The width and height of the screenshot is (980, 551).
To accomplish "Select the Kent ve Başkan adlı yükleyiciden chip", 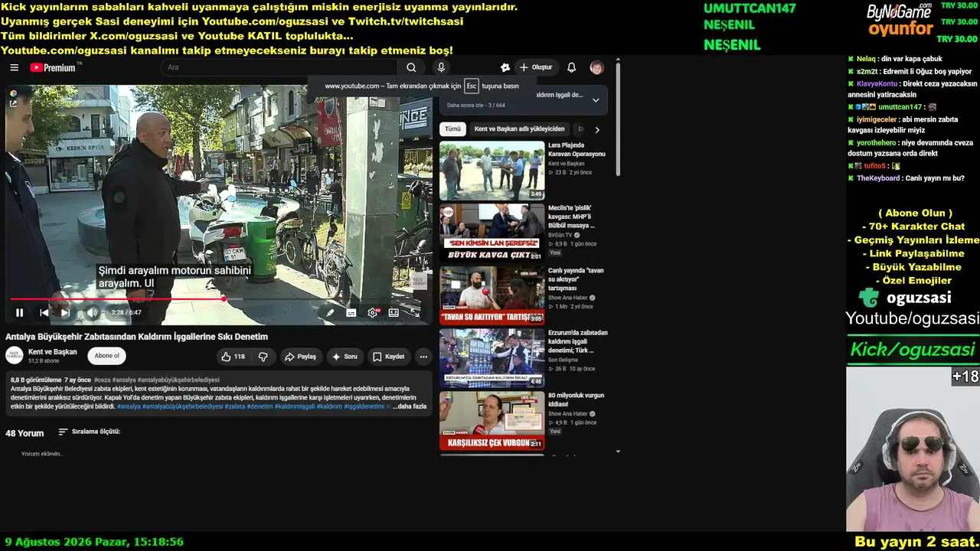I will click(519, 129).
